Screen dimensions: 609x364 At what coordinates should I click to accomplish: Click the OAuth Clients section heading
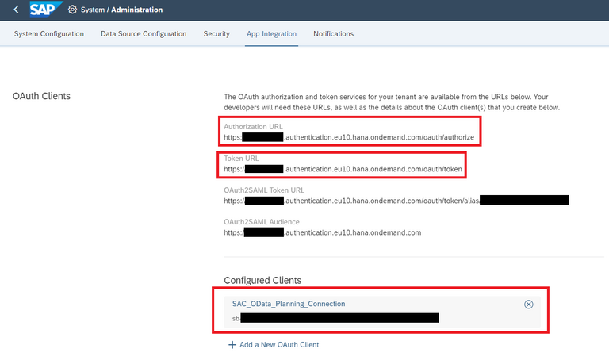pos(41,96)
